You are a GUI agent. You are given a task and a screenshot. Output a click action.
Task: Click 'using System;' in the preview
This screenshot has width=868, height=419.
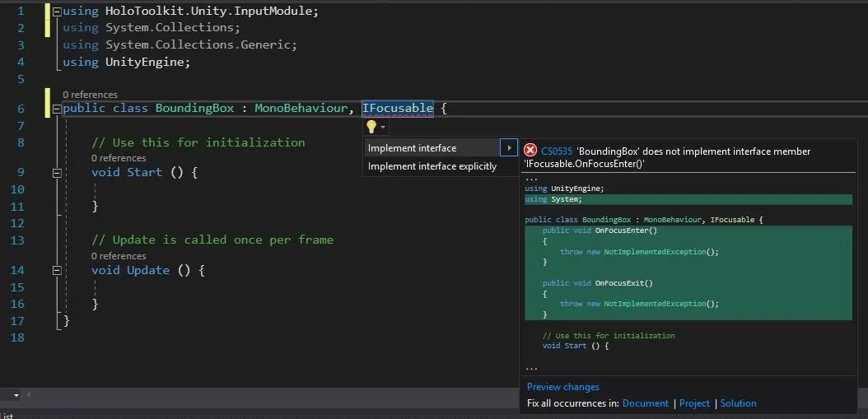click(x=553, y=199)
